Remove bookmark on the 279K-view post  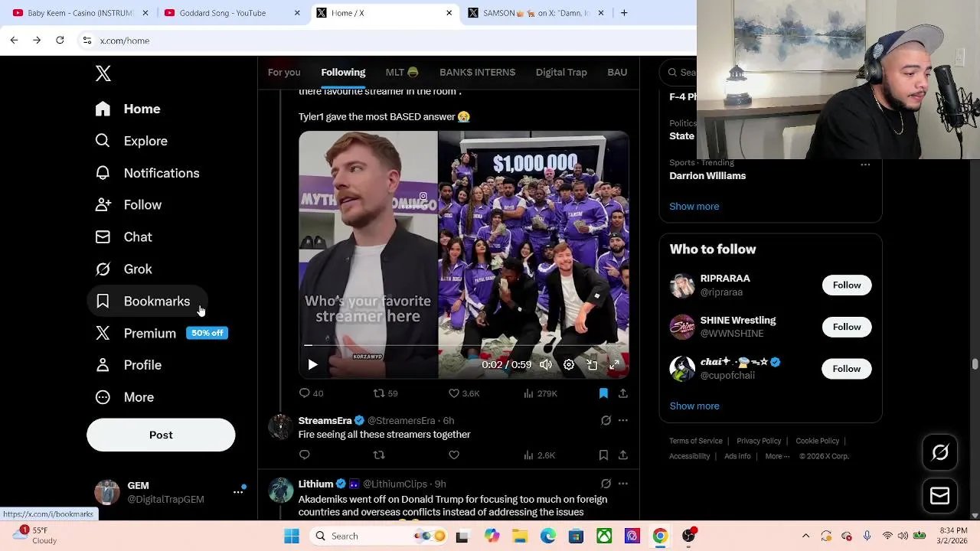click(603, 393)
